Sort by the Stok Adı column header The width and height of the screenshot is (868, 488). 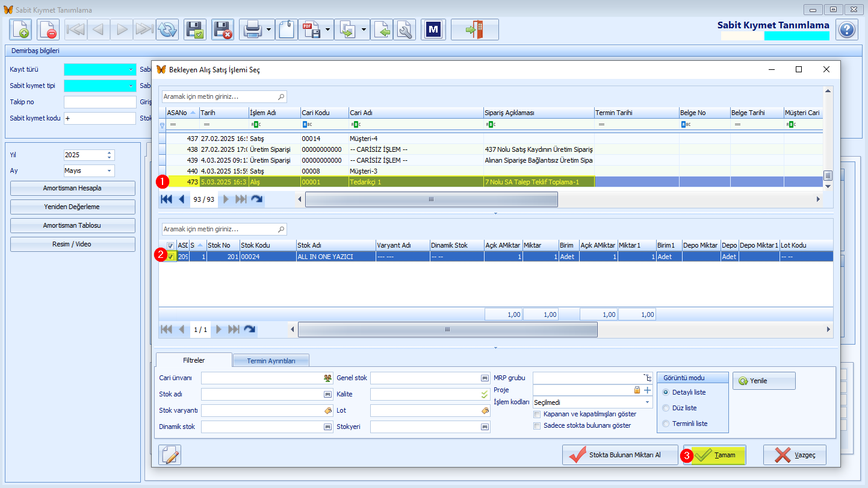[335, 245]
